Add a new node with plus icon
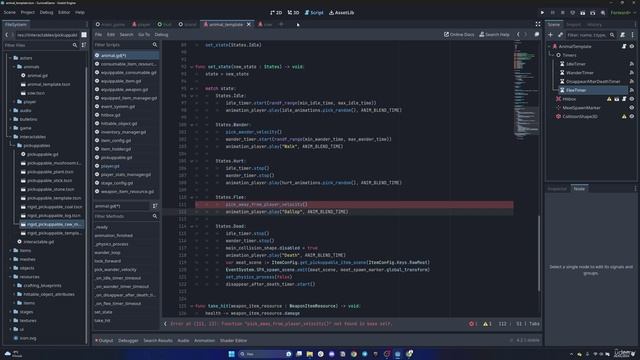The width and height of the screenshot is (640, 360). click(550, 35)
